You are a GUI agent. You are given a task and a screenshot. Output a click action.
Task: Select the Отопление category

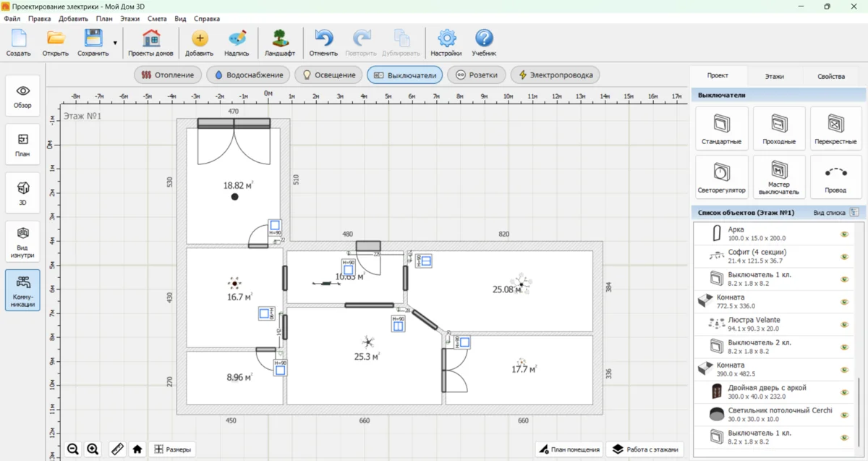(x=168, y=75)
